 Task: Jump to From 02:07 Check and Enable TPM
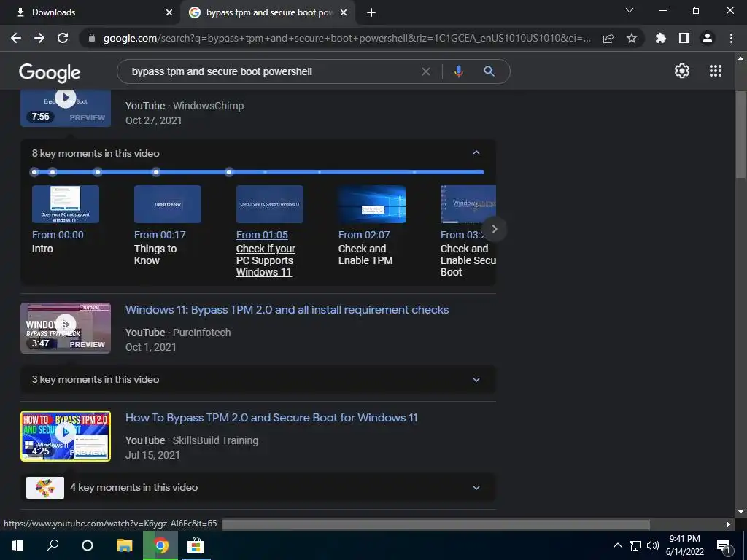click(x=365, y=248)
